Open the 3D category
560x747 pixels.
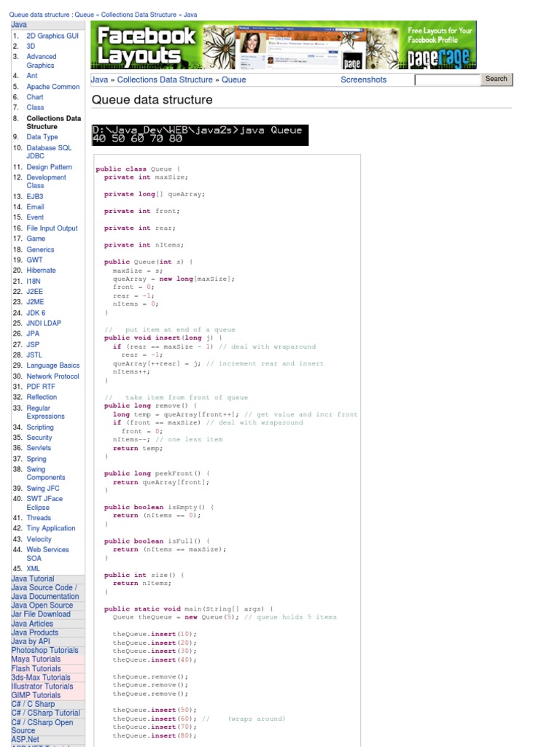pyautogui.click(x=31, y=46)
